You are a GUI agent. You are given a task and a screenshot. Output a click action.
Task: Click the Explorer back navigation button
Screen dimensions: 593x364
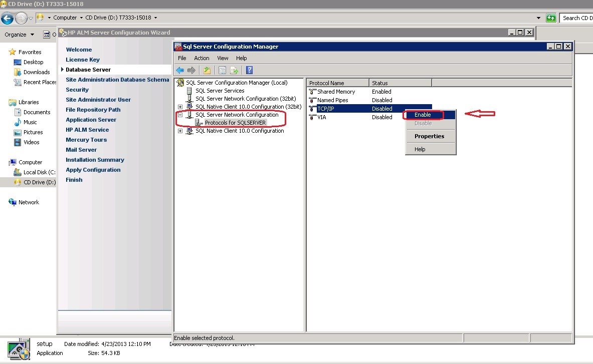[7, 18]
